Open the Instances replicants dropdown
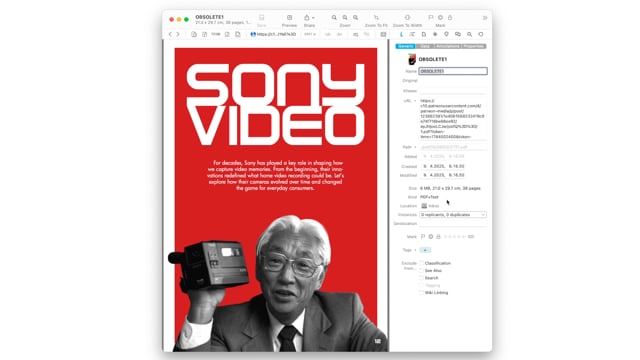 tap(453, 215)
